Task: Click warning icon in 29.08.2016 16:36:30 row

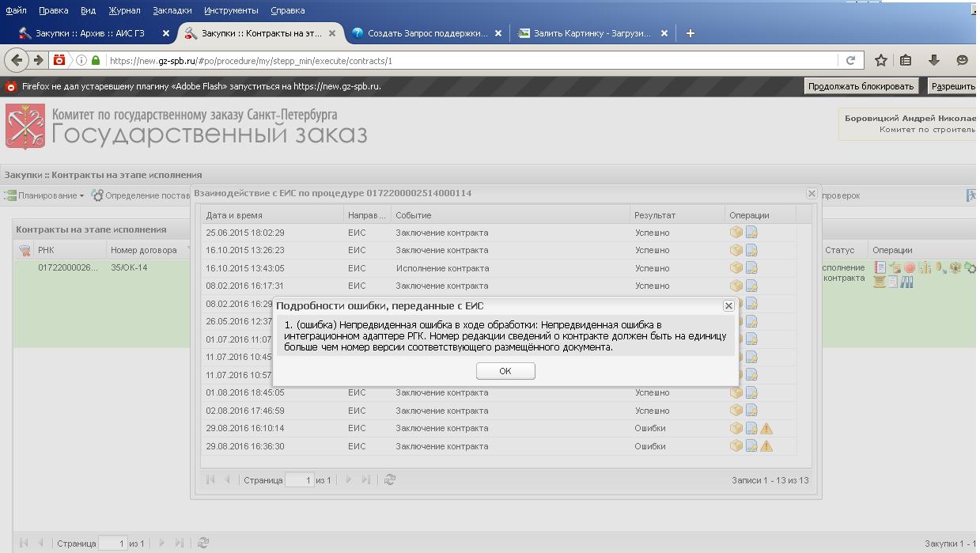Action: coord(766,446)
